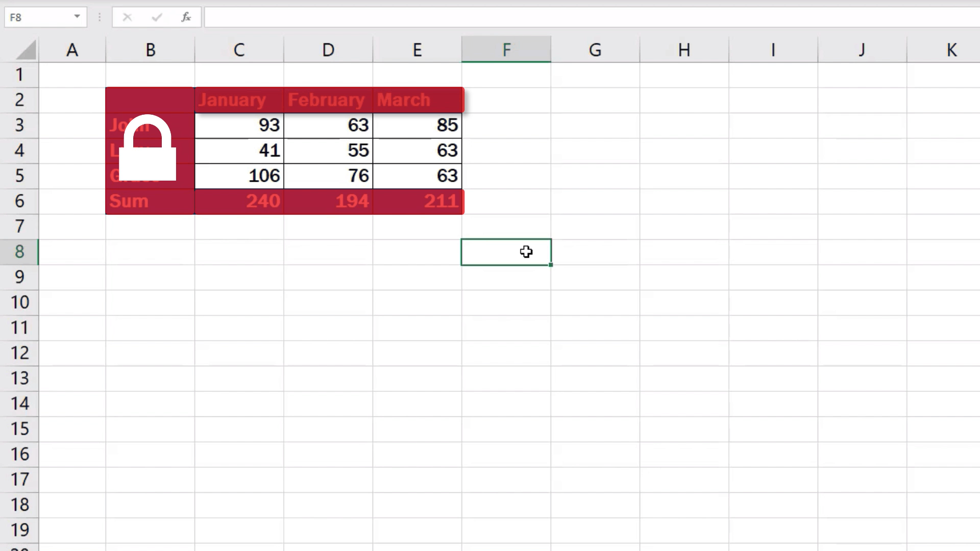The width and height of the screenshot is (980, 551).
Task: Select the Insert Function (fx) icon
Action: tap(186, 17)
